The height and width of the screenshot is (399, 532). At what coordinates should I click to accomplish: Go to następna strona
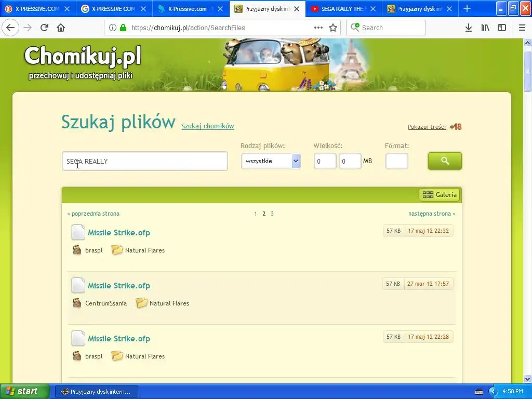[432, 214]
